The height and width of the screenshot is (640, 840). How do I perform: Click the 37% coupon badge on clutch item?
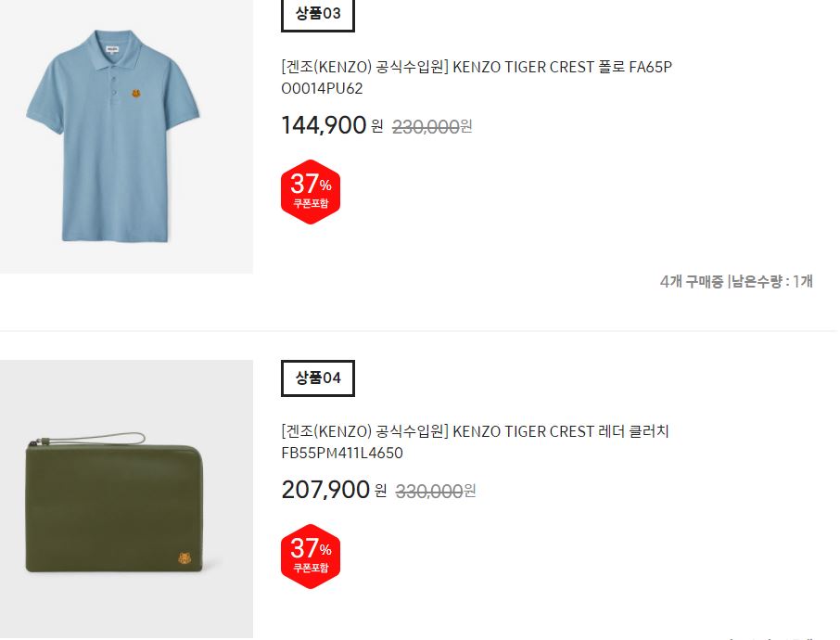coord(311,556)
